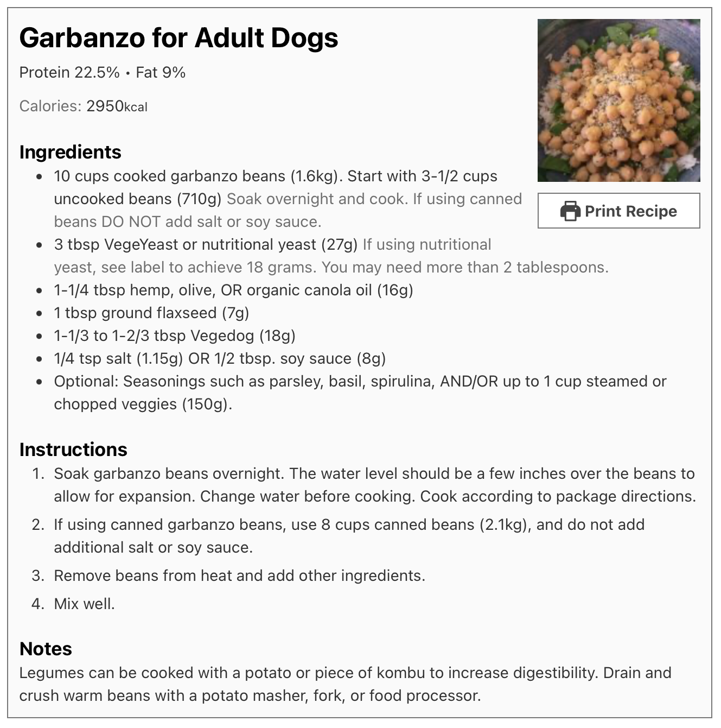Click the Vegedog (18g) ingredient line
This screenshot has width=721, height=728.
tap(174, 336)
